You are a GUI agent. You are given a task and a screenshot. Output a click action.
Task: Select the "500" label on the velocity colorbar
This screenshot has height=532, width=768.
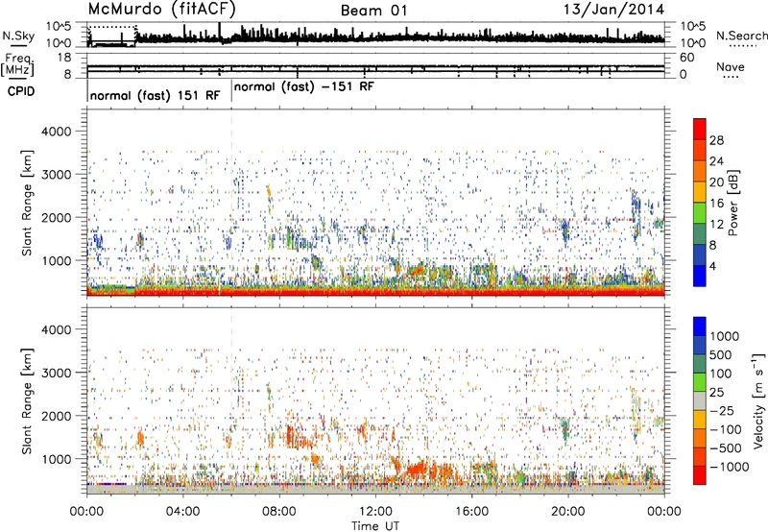click(x=720, y=355)
